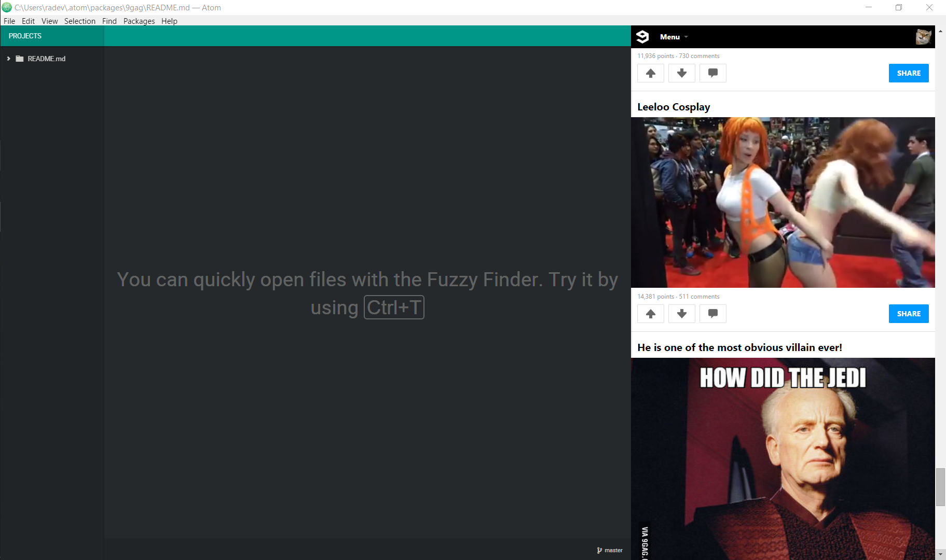
Task: Click the 9GAG logo icon
Action: click(x=642, y=37)
